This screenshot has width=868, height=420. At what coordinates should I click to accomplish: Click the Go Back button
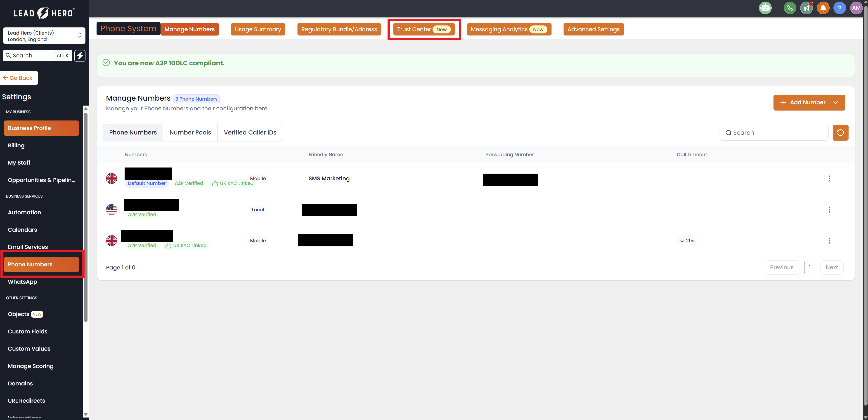19,78
